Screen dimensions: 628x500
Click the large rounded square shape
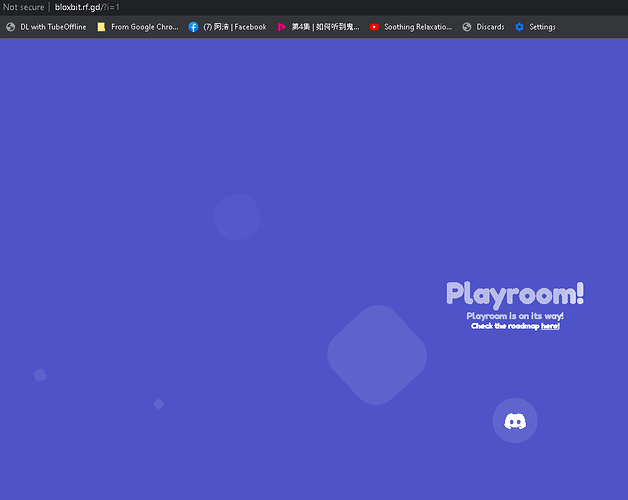click(377, 355)
